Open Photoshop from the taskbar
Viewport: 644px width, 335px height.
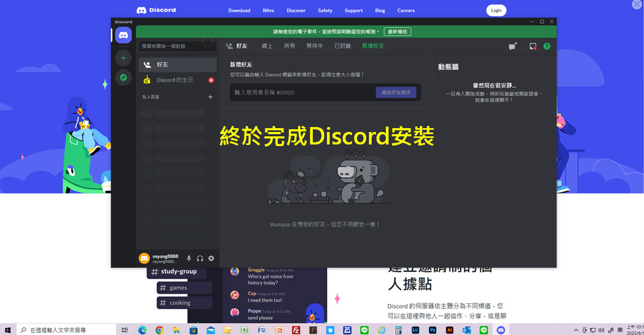click(433, 330)
